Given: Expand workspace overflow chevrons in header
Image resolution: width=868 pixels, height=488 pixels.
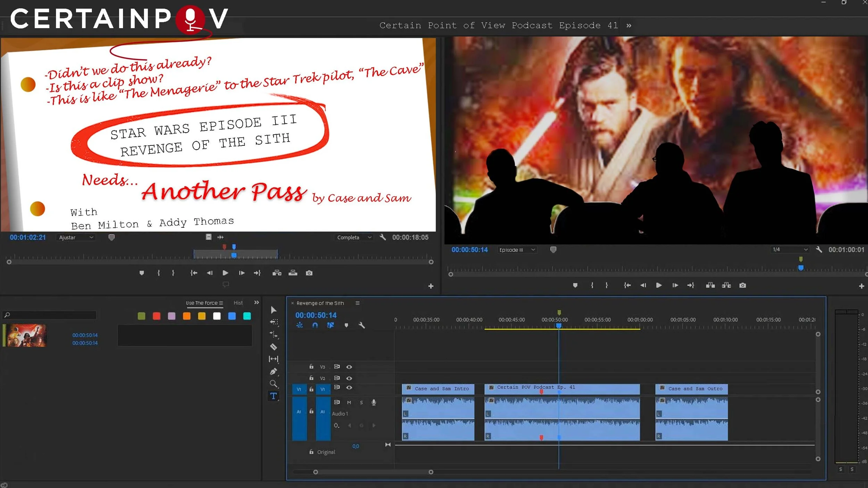Looking at the screenshot, I should pos(629,26).
